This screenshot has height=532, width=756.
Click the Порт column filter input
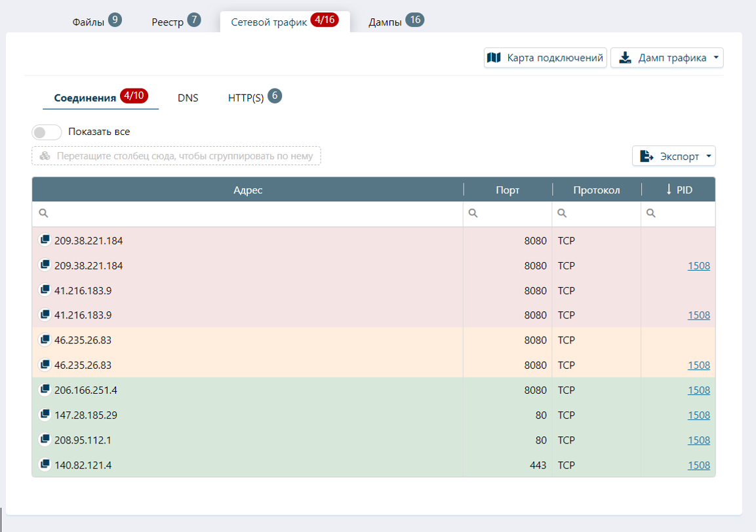coord(511,214)
